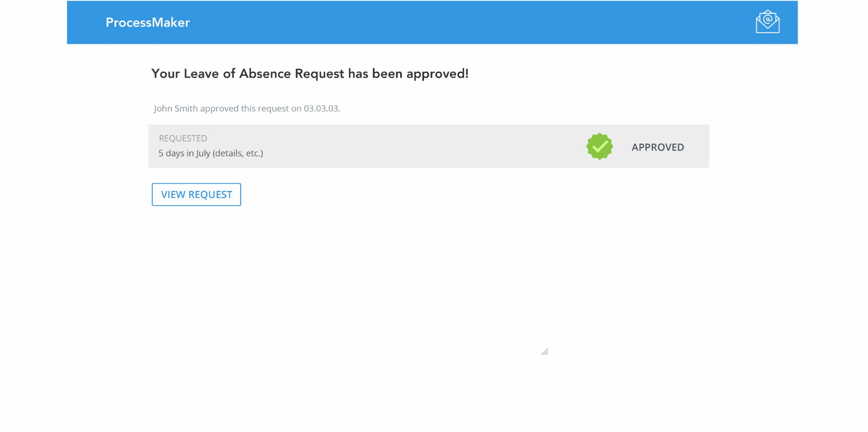Click the 'John Smith approved this request' line
This screenshot has width=868, height=432.
(x=247, y=108)
